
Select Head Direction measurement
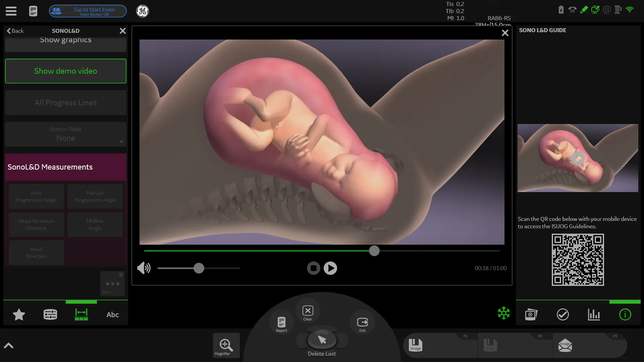(36, 253)
